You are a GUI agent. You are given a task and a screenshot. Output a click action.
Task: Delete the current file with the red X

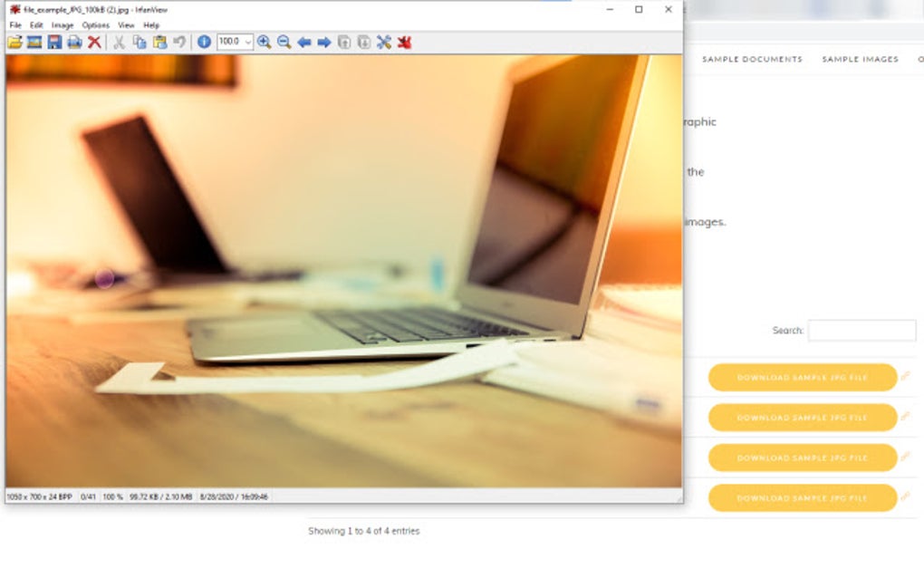click(93, 42)
